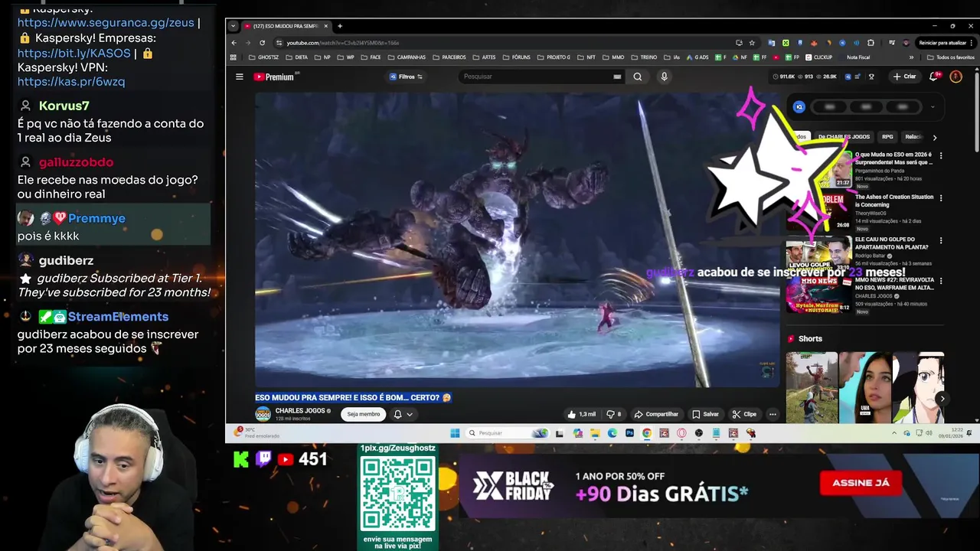Open the GHOSTSZ bookmarks folder
Screen dimensions: 980x551
(263, 57)
